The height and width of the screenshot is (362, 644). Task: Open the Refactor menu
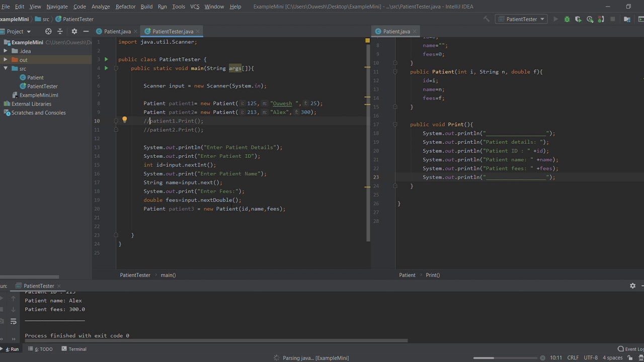click(x=125, y=7)
